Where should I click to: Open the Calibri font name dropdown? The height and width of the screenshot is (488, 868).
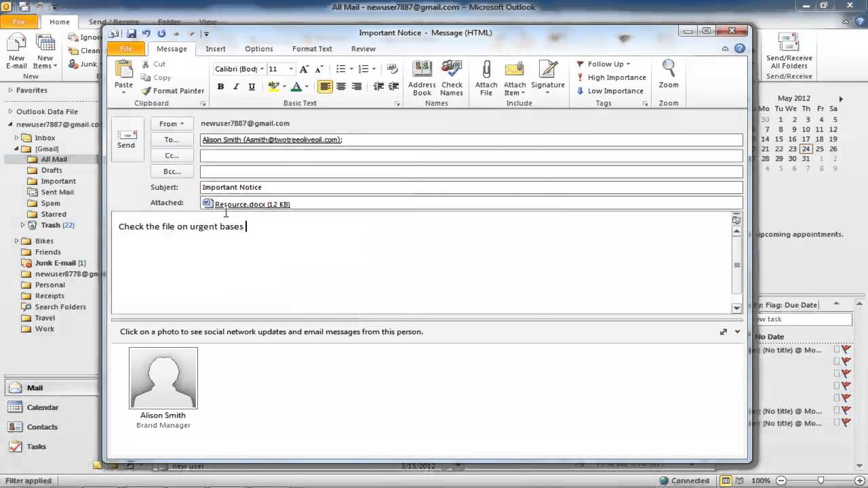(262, 69)
